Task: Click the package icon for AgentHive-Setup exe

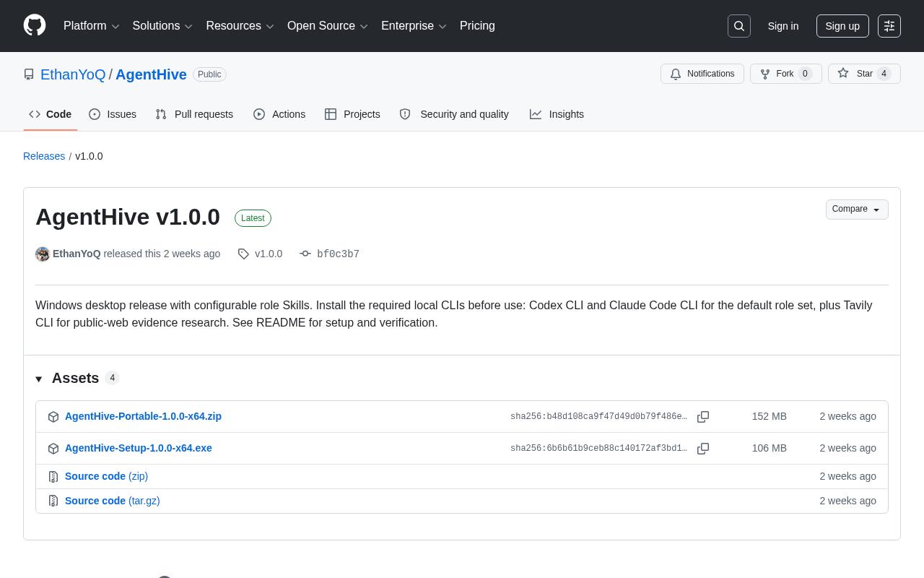Action: 53,449
